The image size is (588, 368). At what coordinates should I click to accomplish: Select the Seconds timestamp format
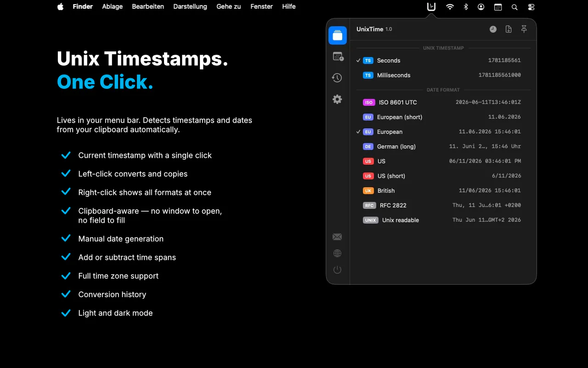(x=443, y=60)
